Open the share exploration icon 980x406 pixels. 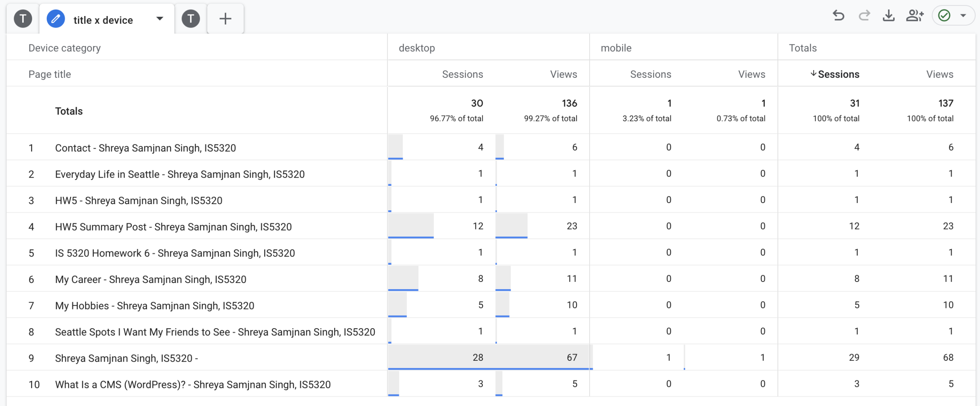pyautogui.click(x=915, y=16)
